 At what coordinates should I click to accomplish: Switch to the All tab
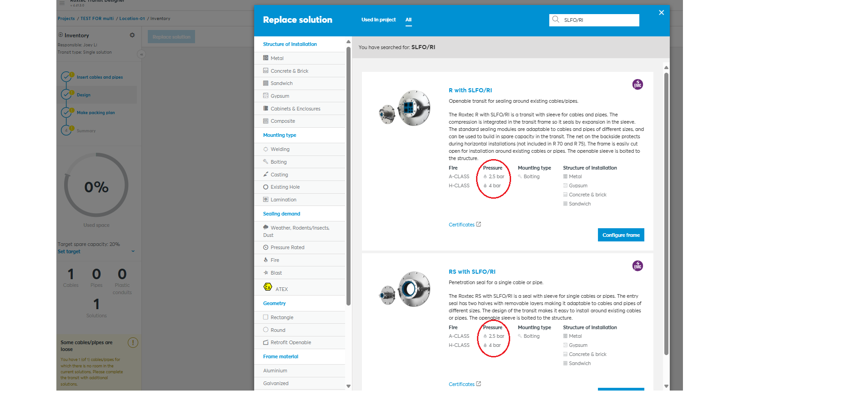point(408,20)
